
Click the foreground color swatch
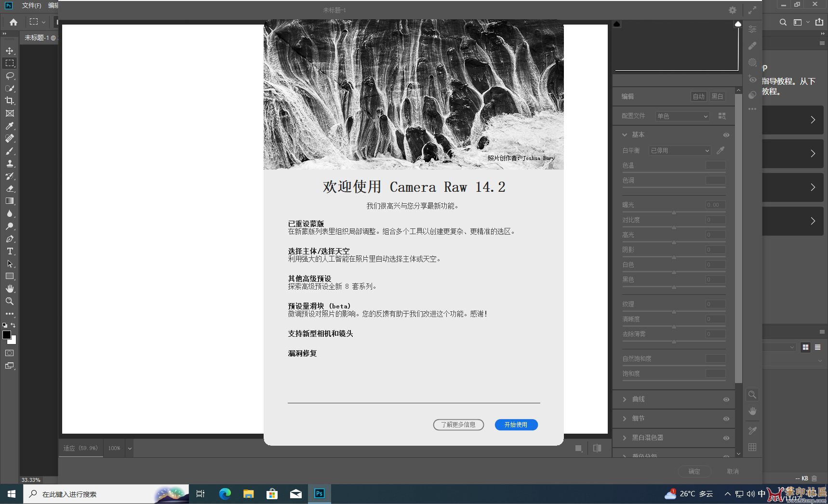pos(7,335)
